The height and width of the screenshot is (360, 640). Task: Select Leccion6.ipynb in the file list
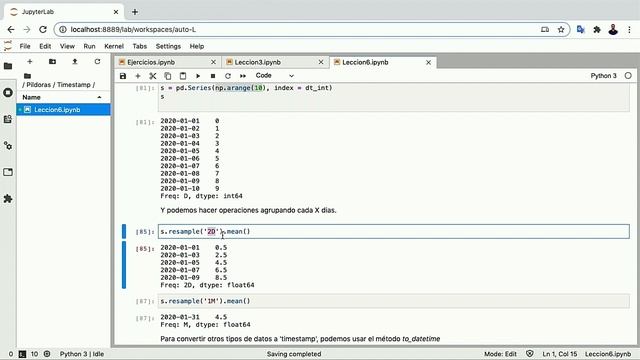pyautogui.click(x=63, y=109)
